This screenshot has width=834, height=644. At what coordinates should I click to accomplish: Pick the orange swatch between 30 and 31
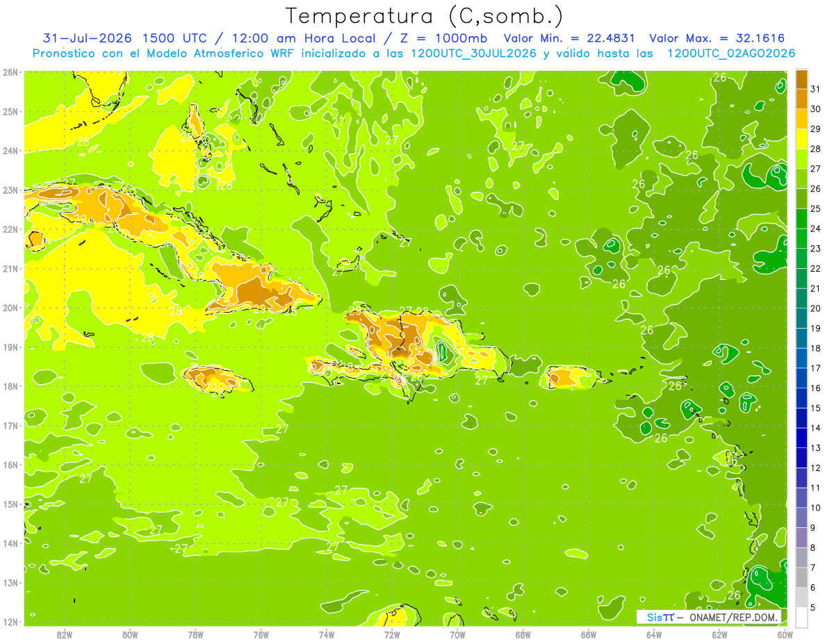click(801, 99)
